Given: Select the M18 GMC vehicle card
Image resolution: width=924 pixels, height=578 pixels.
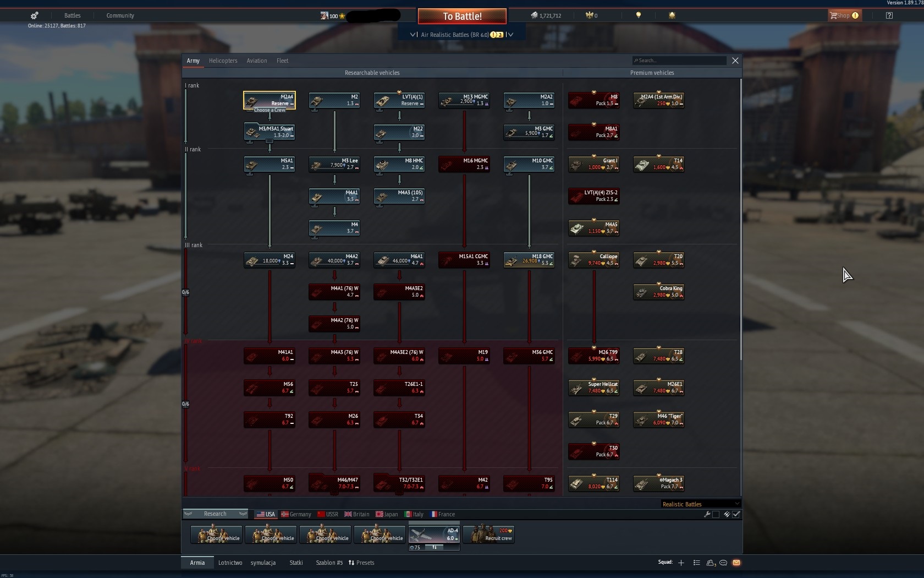Looking at the screenshot, I should (529, 260).
